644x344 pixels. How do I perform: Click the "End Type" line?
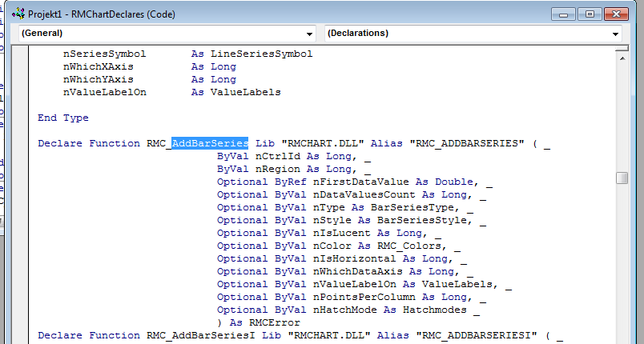63,118
